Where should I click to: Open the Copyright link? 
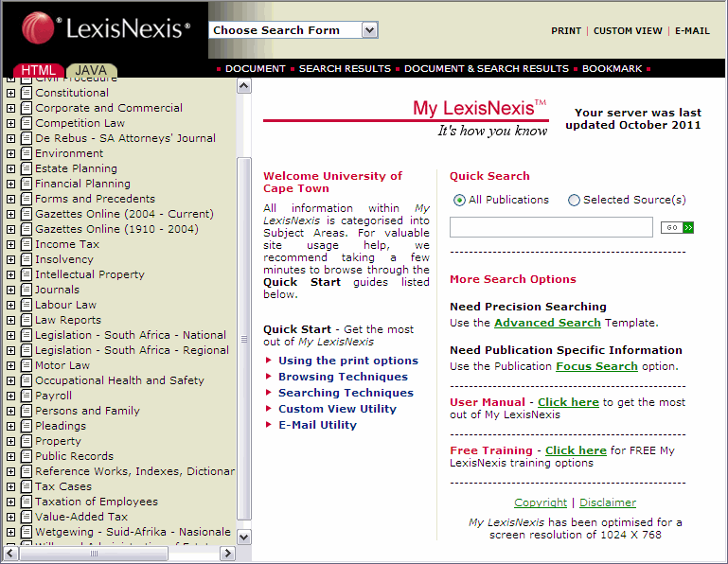pyautogui.click(x=541, y=502)
